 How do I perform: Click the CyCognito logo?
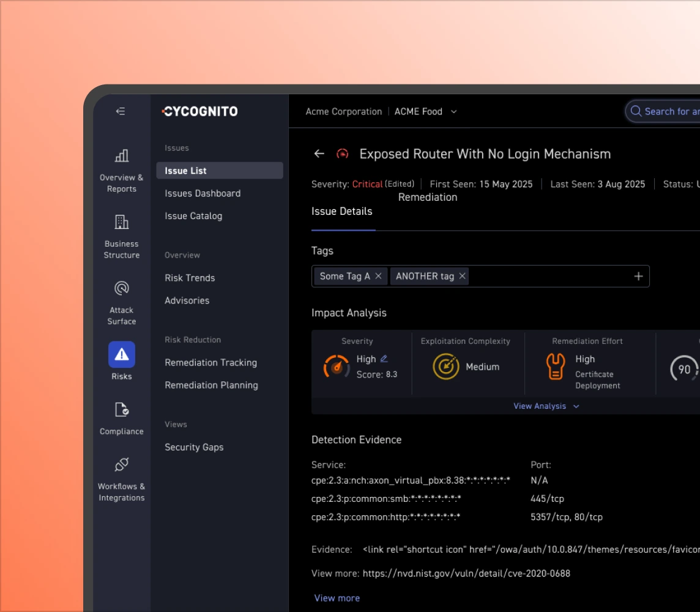pos(200,111)
